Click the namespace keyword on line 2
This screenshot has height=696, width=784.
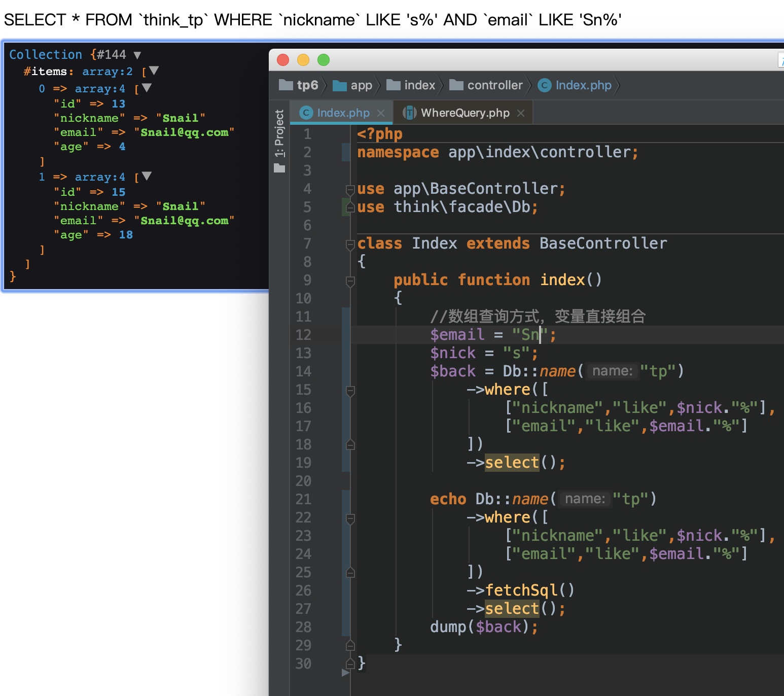tap(398, 152)
